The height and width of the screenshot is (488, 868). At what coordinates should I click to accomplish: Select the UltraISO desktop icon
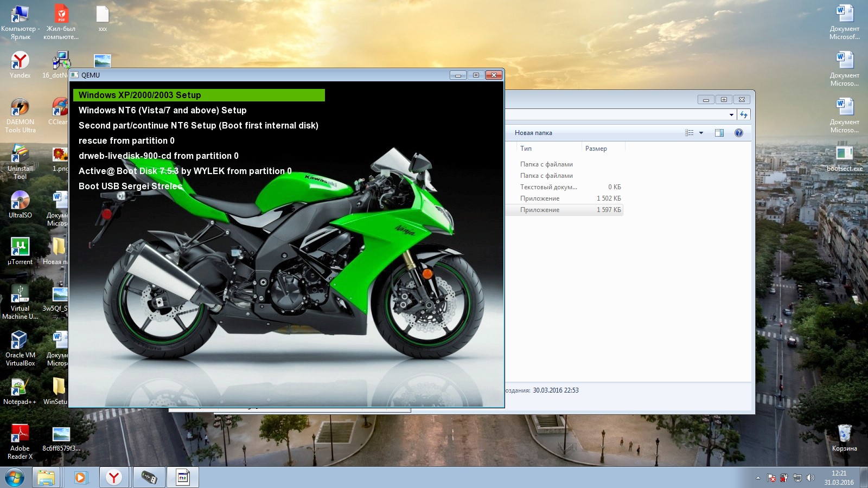[20, 201]
